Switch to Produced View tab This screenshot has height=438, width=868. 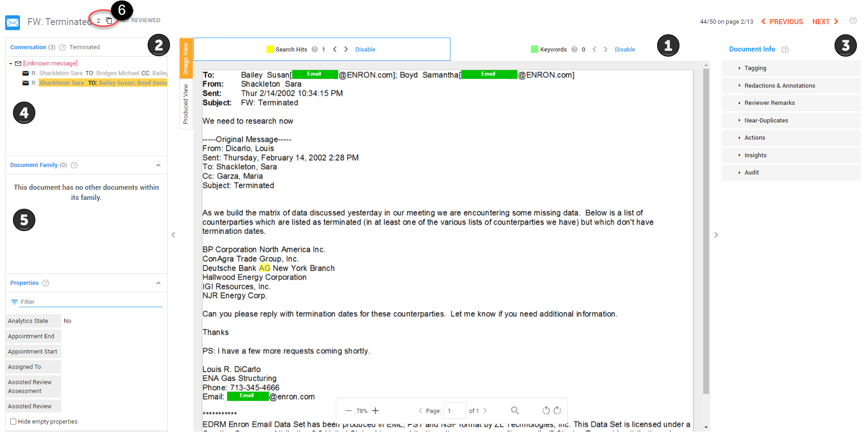pyautogui.click(x=186, y=104)
